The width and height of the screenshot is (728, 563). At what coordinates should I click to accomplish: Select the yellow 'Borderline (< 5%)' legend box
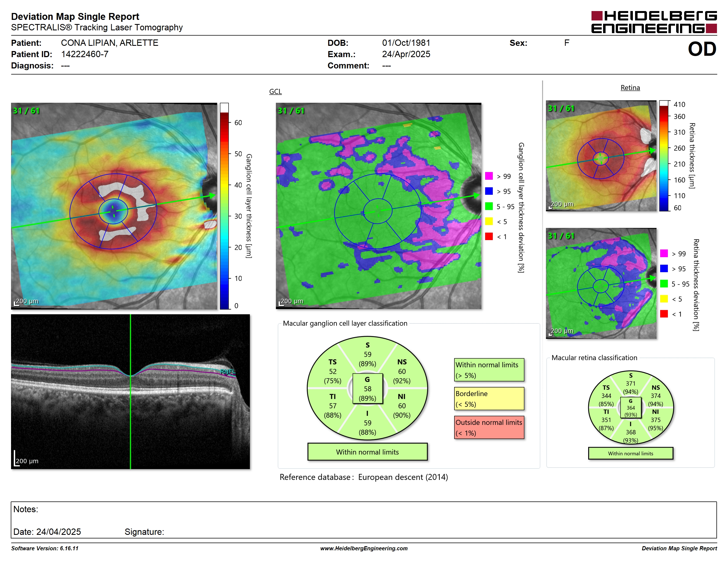[x=489, y=399]
